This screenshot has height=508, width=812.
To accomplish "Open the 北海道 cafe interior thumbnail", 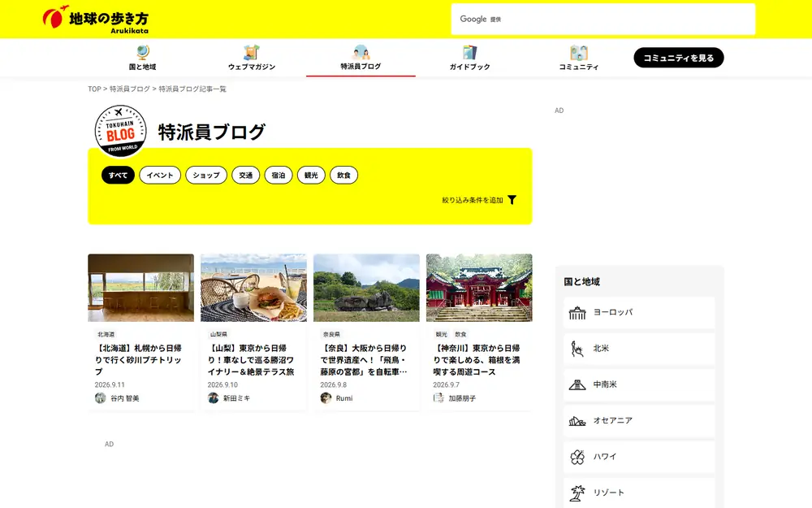I will (140, 288).
